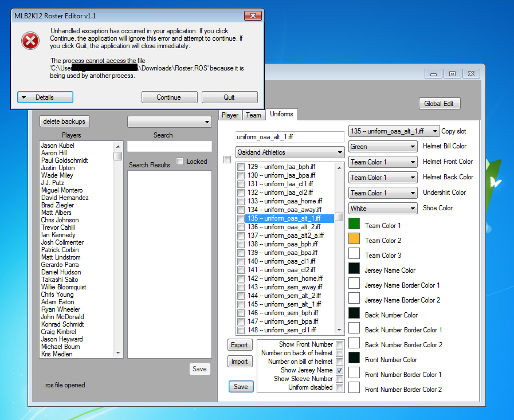The image size is (514, 420).
Task: Click the delete backups button
Action: coord(64,121)
